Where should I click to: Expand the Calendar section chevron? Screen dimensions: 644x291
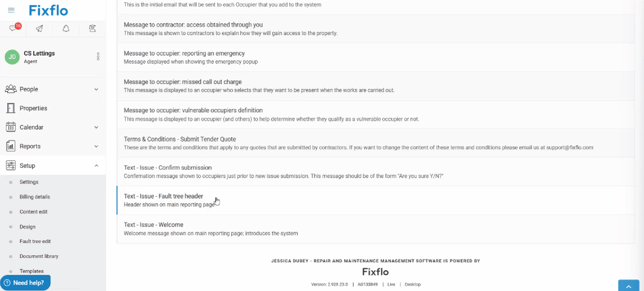(x=96, y=127)
